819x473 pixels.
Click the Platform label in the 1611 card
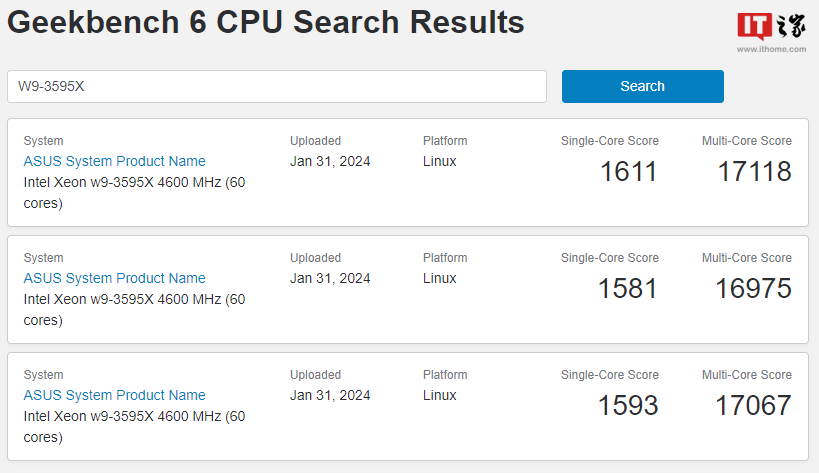pos(445,141)
